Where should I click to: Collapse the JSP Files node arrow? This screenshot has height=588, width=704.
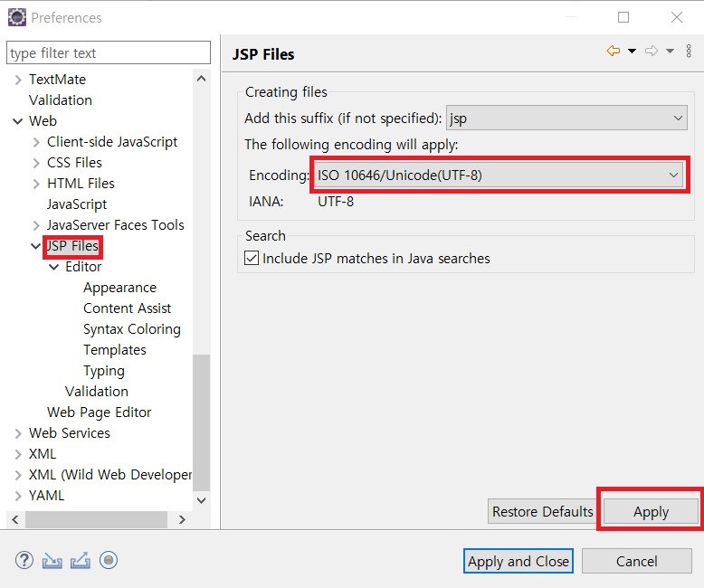pos(35,246)
